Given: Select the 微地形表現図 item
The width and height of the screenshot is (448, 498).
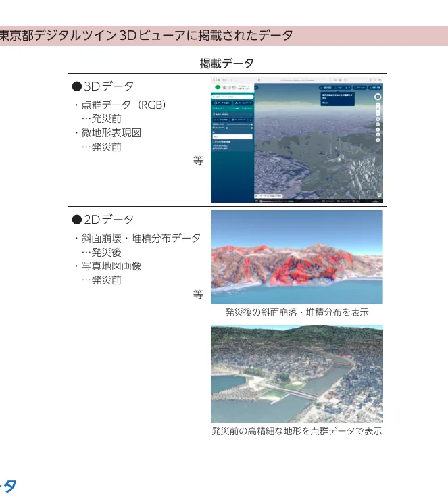Looking at the screenshot, I should click(x=108, y=132).
